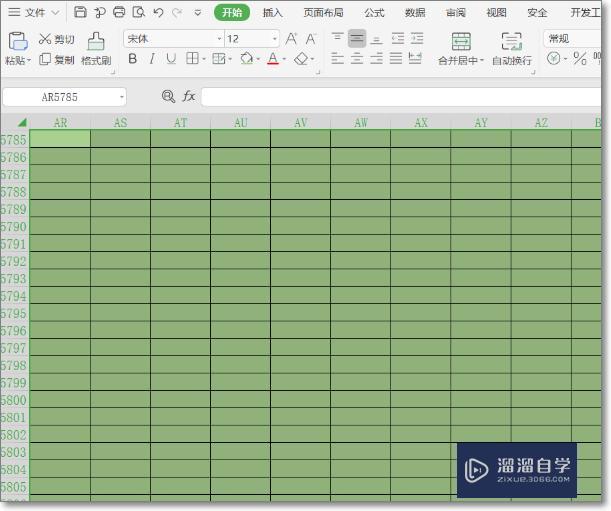Switch to the 开始 tab
Viewport: 611px width, 511px height.
[232, 12]
